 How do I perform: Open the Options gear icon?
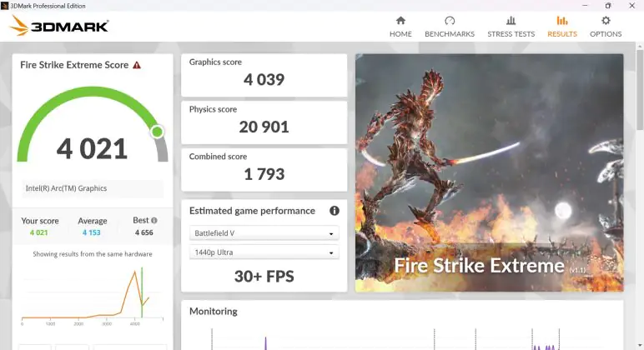(606, 21)
